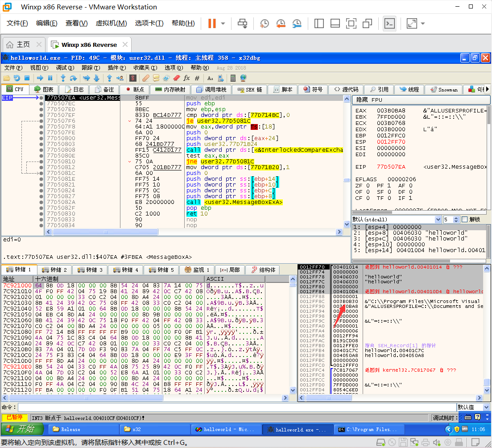
Task: Open the x32 folder taskbar button
Action: point(156,429)
